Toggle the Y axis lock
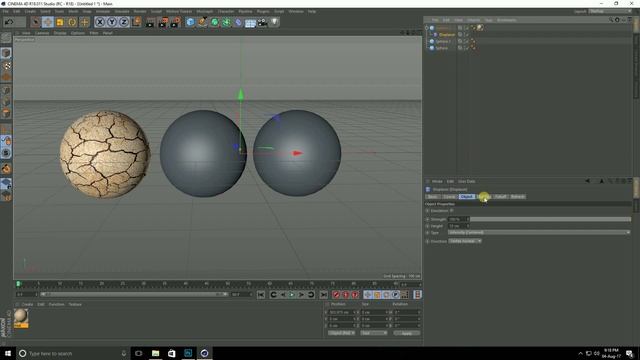Screen dimensions: 640x360 tap(112, 22)
